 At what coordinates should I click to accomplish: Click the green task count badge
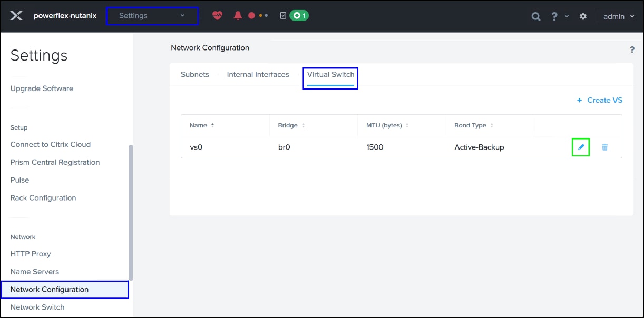pos(299,15)
